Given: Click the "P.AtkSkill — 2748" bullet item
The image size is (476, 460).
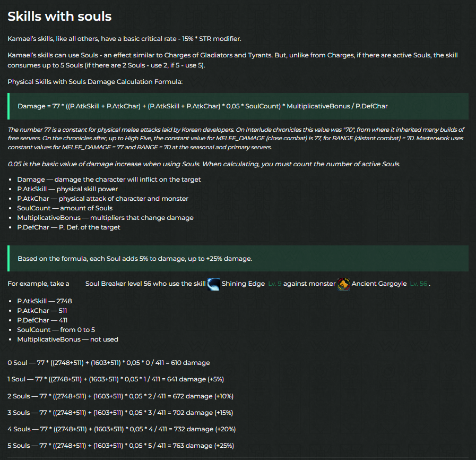Looking at the screenshot, I should [45, 301].
